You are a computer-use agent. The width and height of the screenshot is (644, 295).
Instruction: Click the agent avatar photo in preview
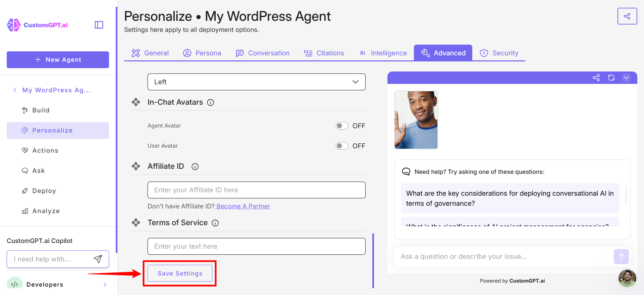[x=416, y=120]
